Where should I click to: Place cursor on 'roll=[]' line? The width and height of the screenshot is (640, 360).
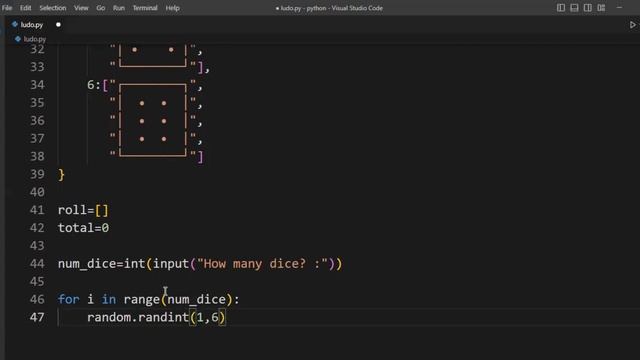83,210
